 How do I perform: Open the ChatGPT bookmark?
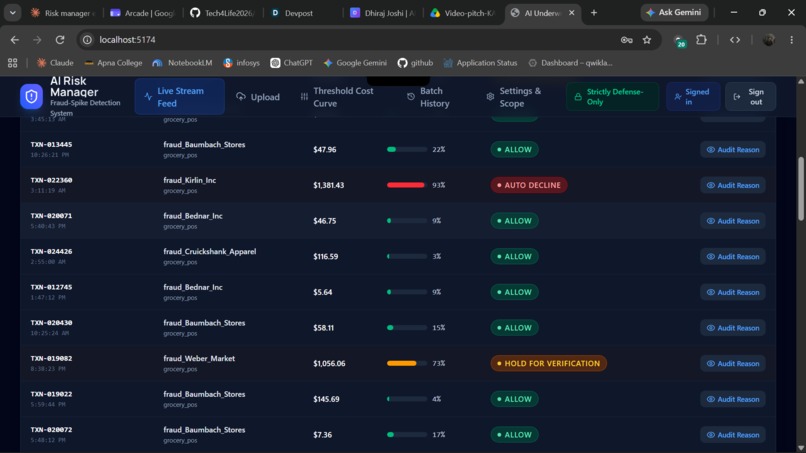click(291, 63)
